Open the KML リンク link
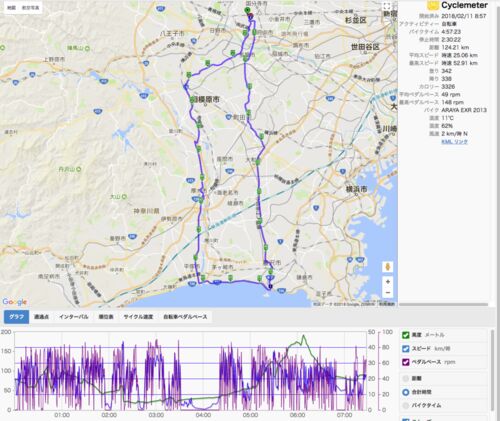Screen dimensions: 500x421 tap(455, 142)
